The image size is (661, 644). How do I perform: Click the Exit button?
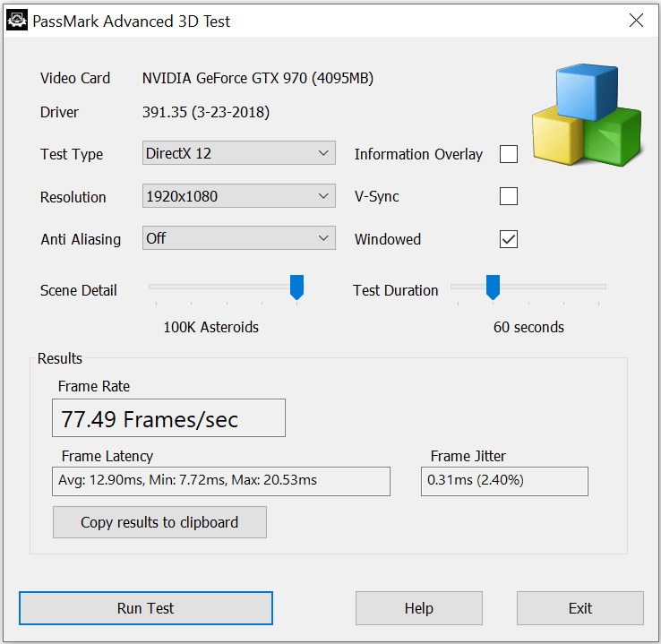(580, 608)
